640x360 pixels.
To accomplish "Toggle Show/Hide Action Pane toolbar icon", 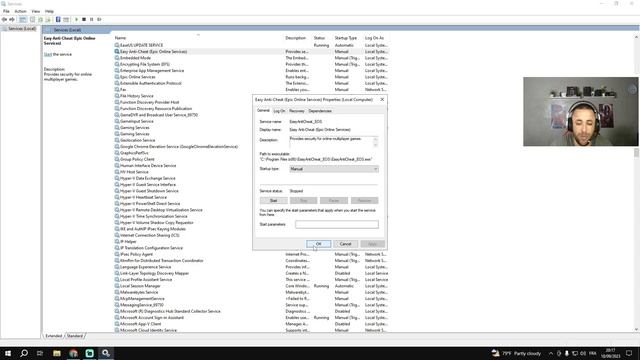I will [66, 19].
